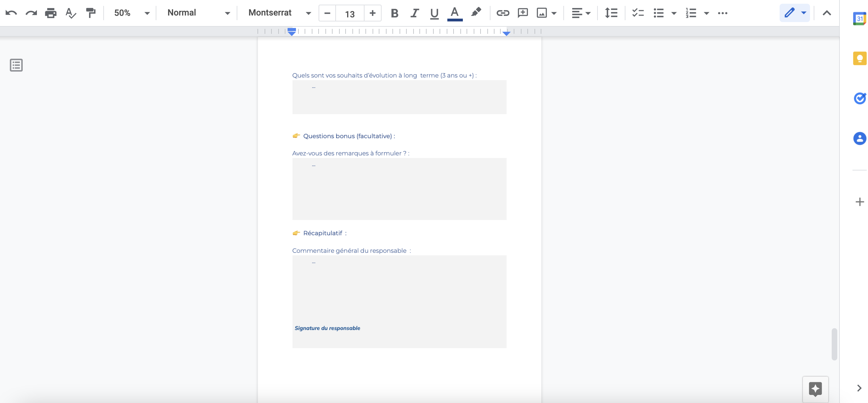Expand numbered list style options
The image size is (868, 403).
pyautogui.click(x=707, y=13)
